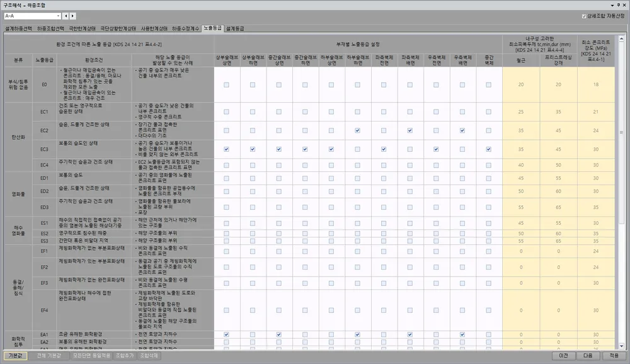The width and height of the screenshot is (630, 364).
Task: Uncheck EA1 for 중간슬래브 상면
Action: (279, 334)
